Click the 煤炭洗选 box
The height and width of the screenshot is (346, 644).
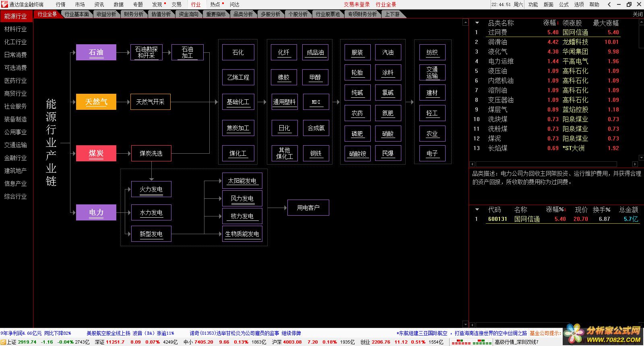coord(151,153)
